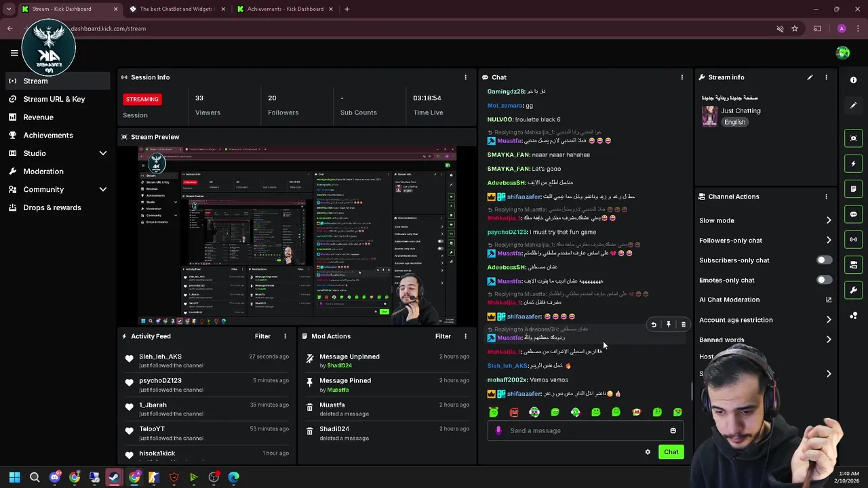Screen dimensions: 868x488
Task: Open the browser tab search dropdown
Action: (9, 9)
